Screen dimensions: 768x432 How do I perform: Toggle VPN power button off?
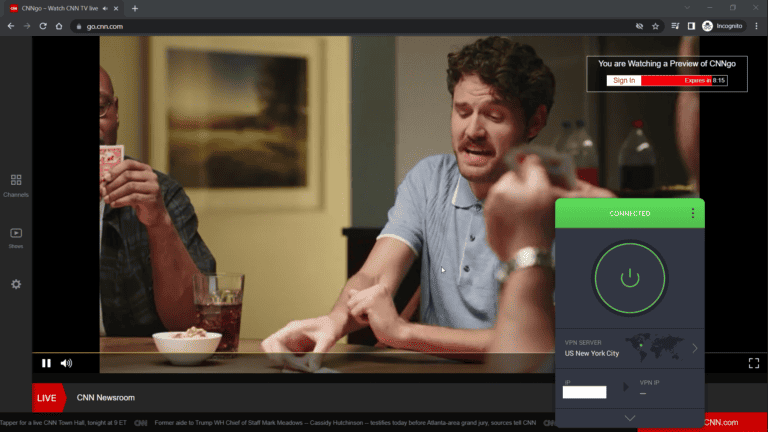pyautogui.click(x=630, y=278)
